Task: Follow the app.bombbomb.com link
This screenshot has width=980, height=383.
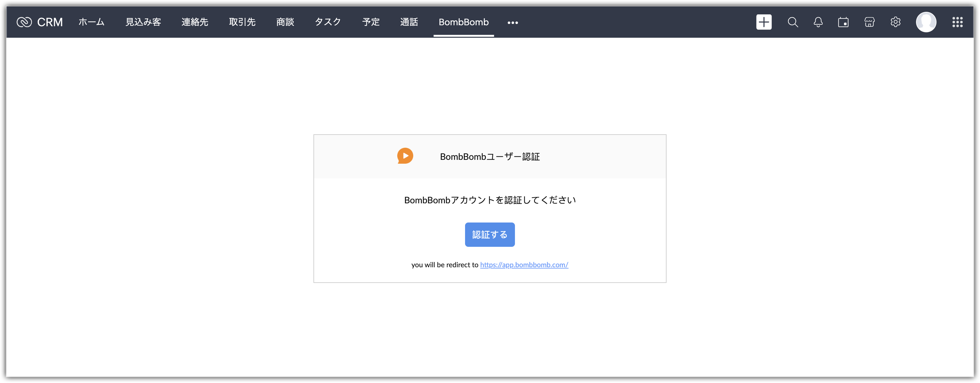Action: click(524, 265)
